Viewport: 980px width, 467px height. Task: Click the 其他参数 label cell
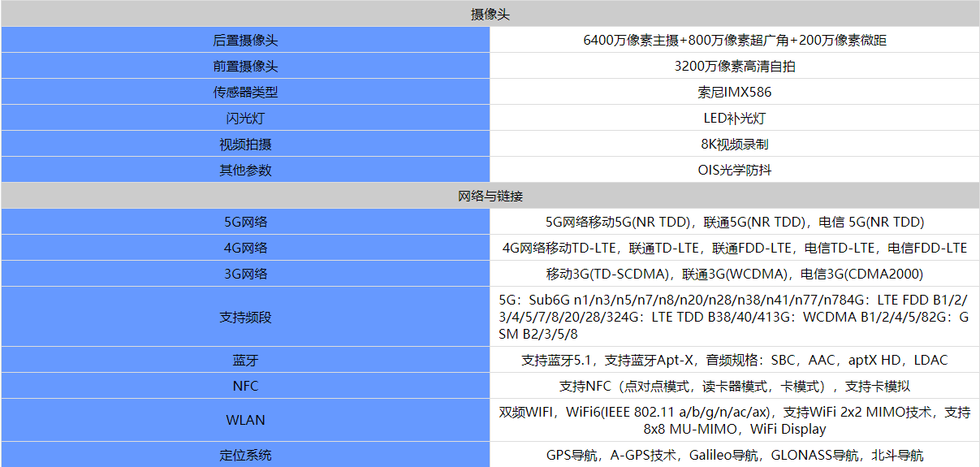(x=245, y=170)
